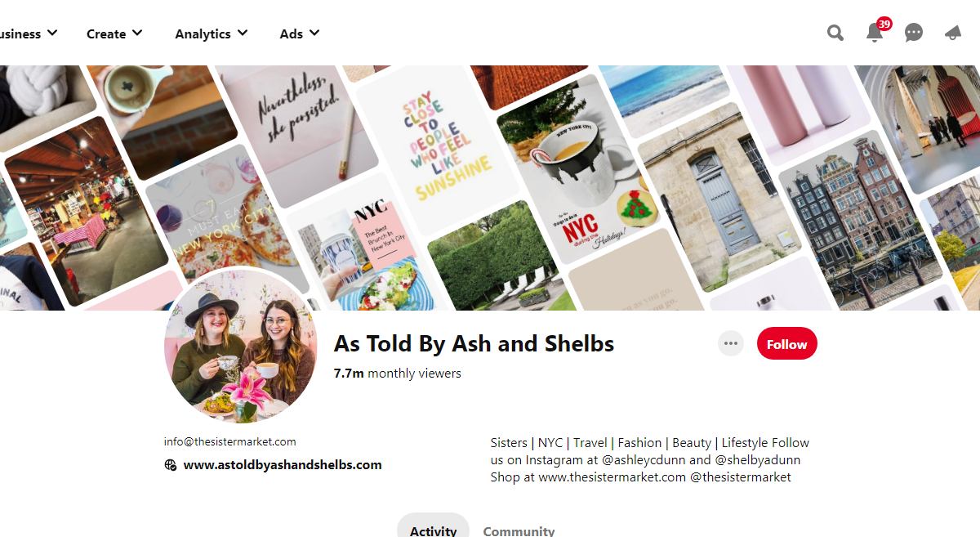
Task: Open www.astoldbyashandshelbs.com website link
Action: point(283,465)
